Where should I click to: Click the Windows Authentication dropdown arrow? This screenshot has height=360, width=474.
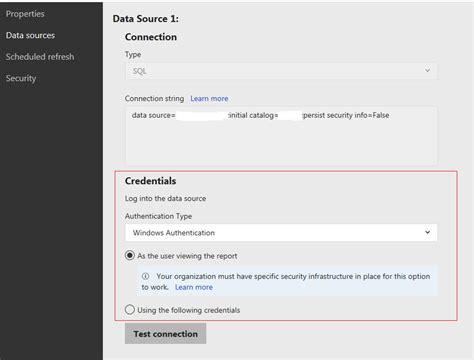pyautogui.click(x=427, y=232)
